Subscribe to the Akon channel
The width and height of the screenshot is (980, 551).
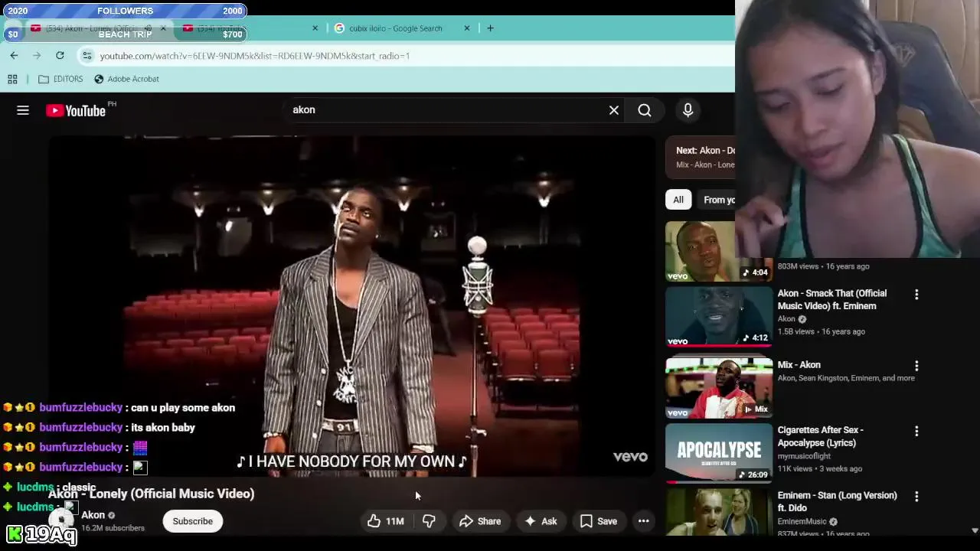pos(193,521)
